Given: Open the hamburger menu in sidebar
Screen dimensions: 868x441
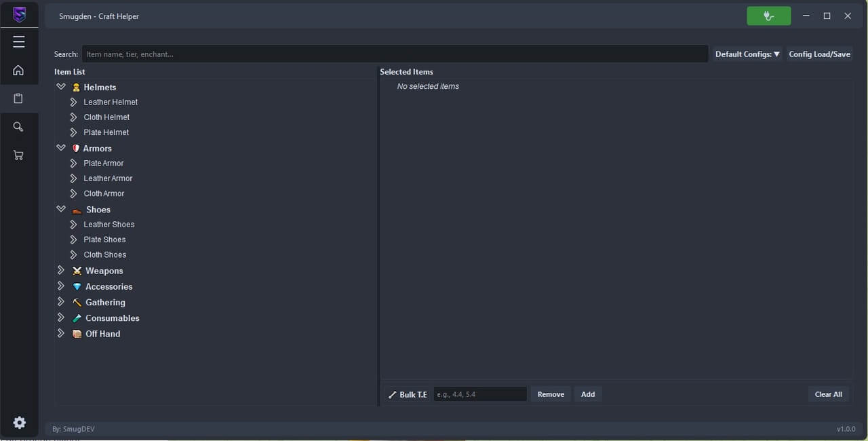Looking at the screenshot, I should (x=19, y=42).
